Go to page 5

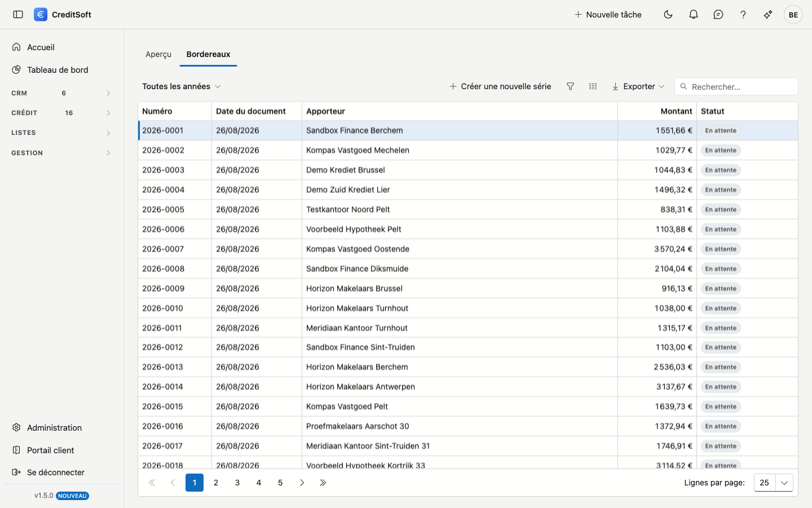(280, 483)
